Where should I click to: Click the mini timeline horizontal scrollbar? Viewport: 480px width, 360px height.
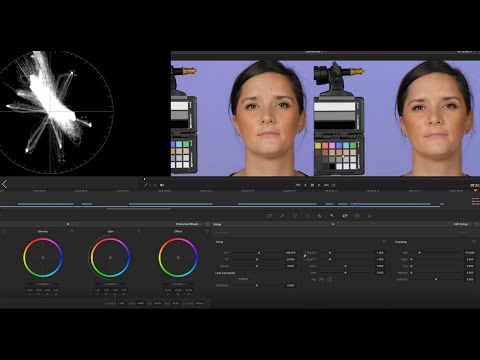[x=139, y=209]
